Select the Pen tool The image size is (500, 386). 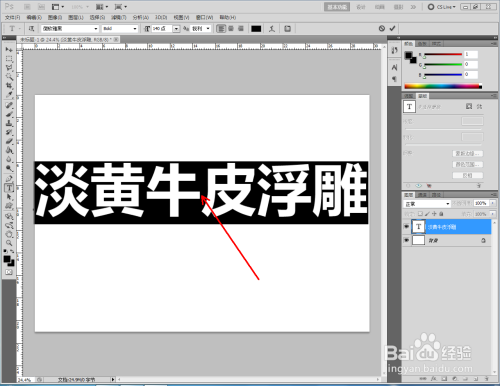[9, 179]
